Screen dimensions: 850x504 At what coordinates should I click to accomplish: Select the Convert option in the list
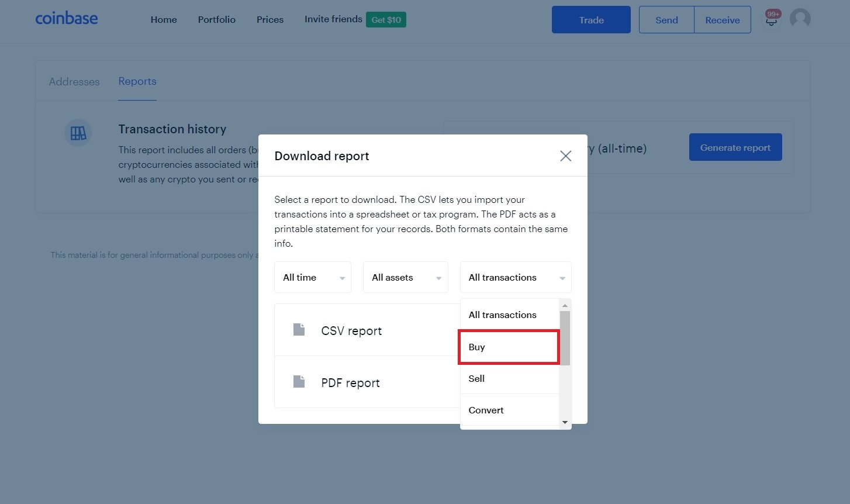(x=510, y=410)
